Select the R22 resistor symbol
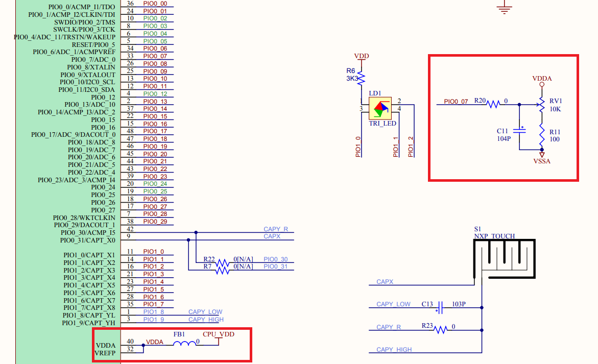598x364 pixels. coord(222,262)
